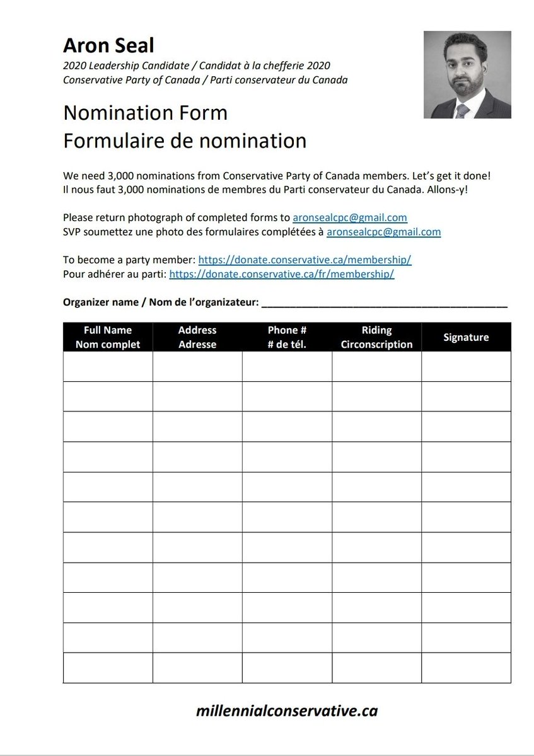Open the French-line aronsealcpc@gmail.com email link

383,232
